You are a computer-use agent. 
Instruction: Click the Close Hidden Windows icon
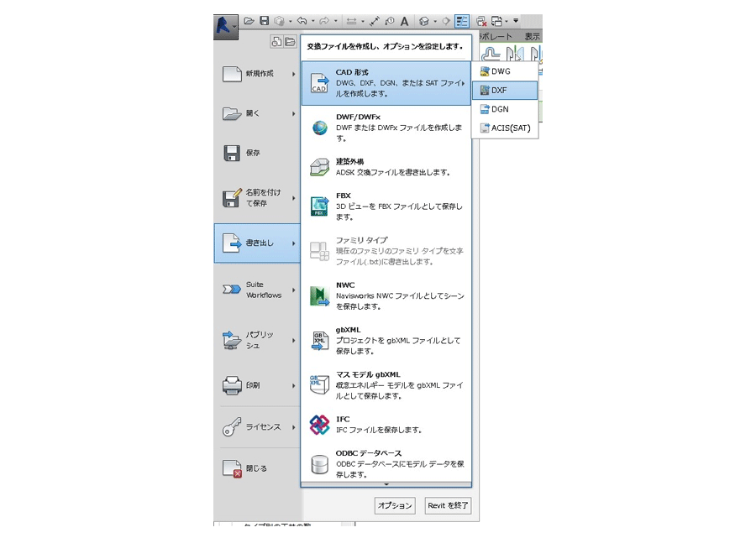[480, 21]
